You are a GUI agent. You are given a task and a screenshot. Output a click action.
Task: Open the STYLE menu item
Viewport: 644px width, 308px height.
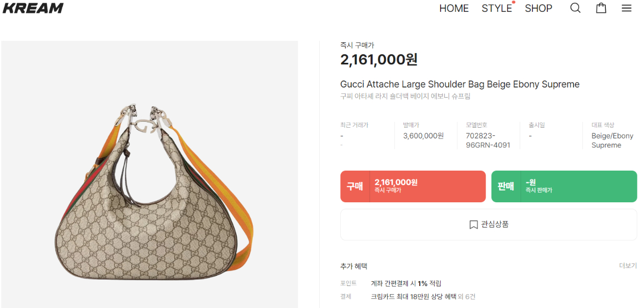point(496,9)
